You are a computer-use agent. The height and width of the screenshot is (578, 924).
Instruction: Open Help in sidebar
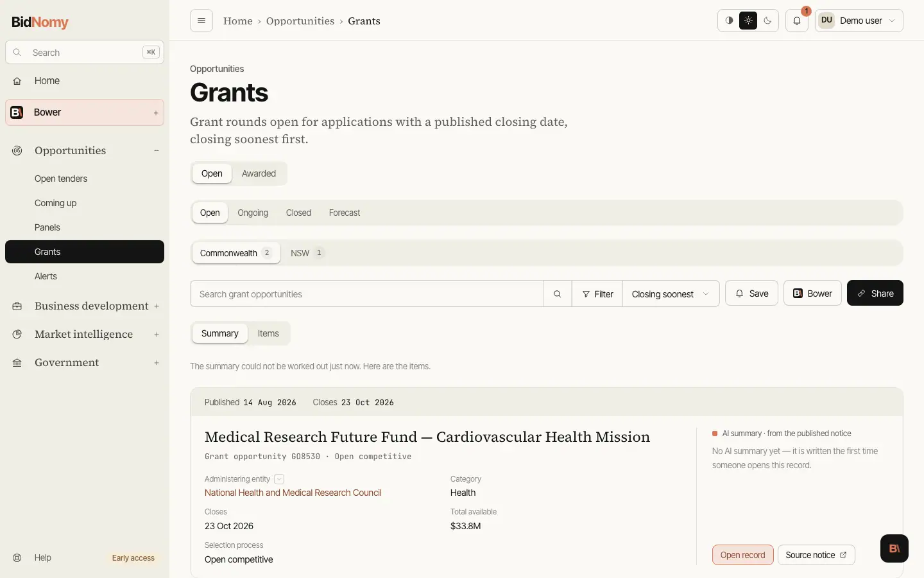[43, 557]
